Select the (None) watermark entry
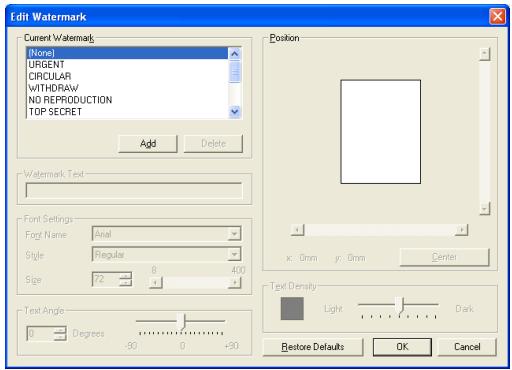This screenshot has height=370, width=512. coord(127,53)
